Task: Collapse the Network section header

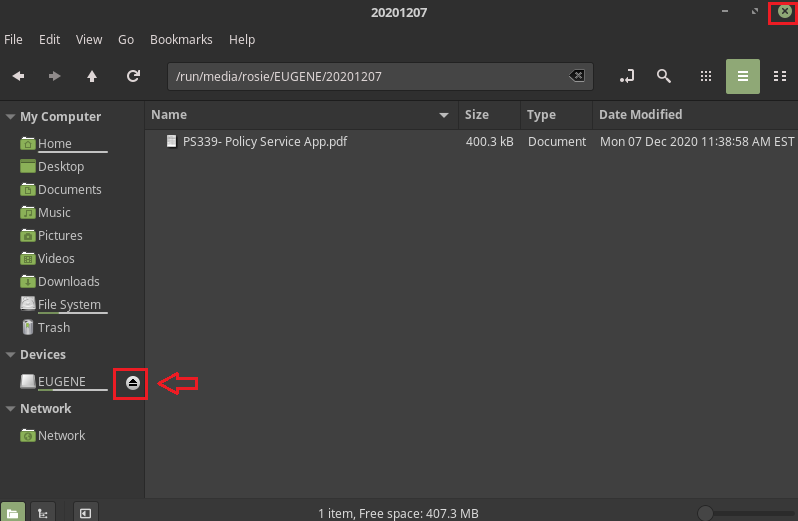Action: coord(10,409)
